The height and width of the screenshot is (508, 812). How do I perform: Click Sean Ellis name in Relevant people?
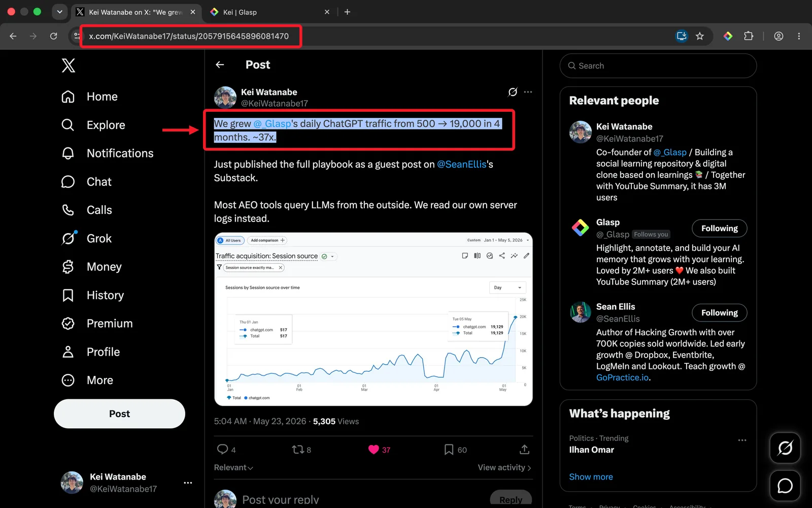[x=616, y=306]
